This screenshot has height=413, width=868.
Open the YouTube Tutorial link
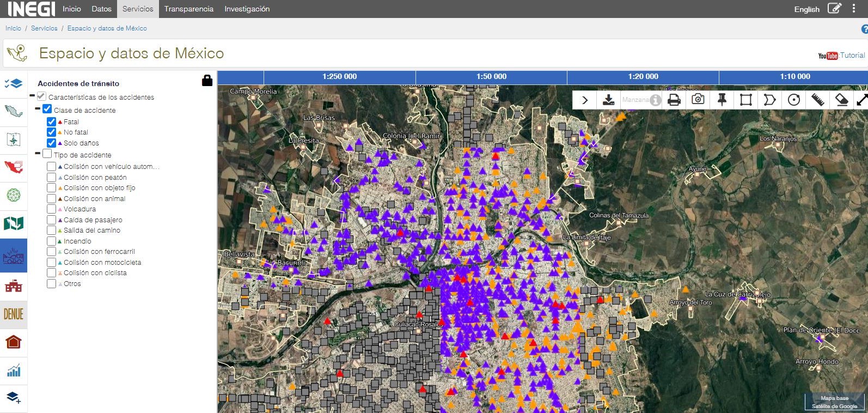(841, 56)
